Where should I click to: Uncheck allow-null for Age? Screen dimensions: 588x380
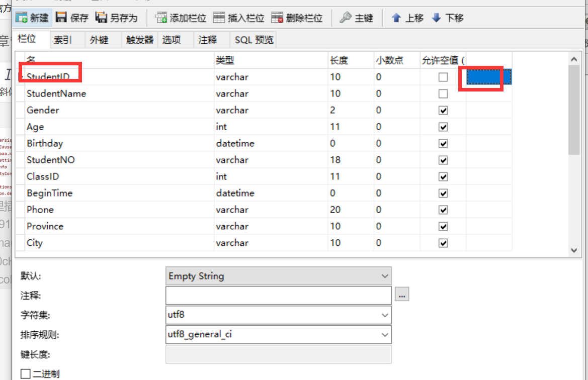(443, 127)
